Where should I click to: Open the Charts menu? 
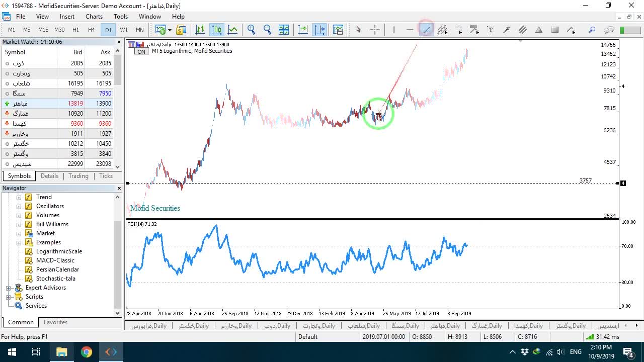tap(94, 17)
